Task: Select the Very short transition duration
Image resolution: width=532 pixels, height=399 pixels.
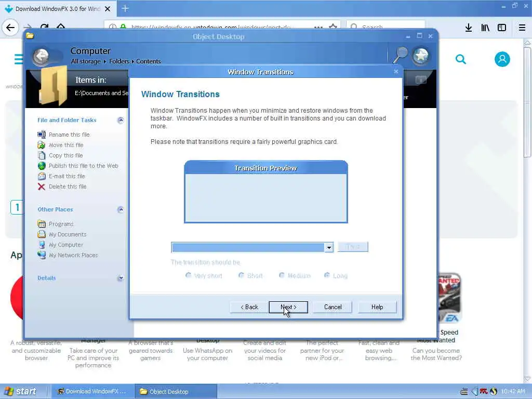Action: point(188,275)
